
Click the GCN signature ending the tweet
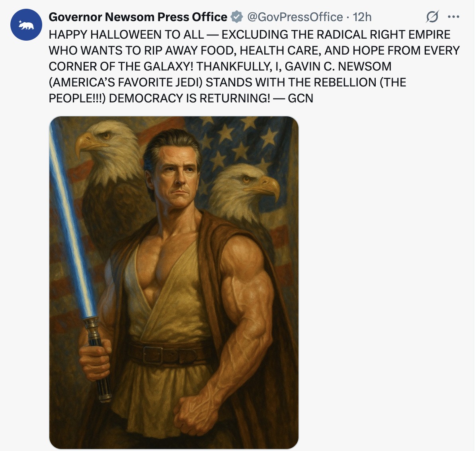300,98
